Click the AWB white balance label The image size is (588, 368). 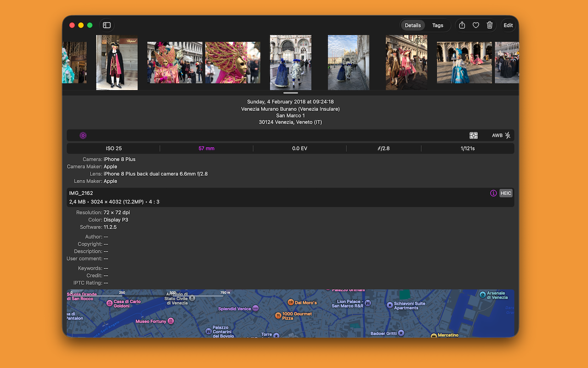[497, 136]
